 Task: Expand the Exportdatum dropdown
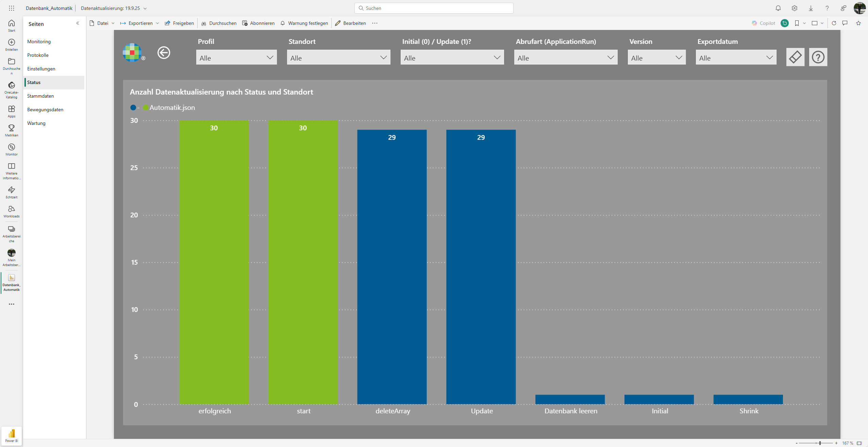pos(736,57)
